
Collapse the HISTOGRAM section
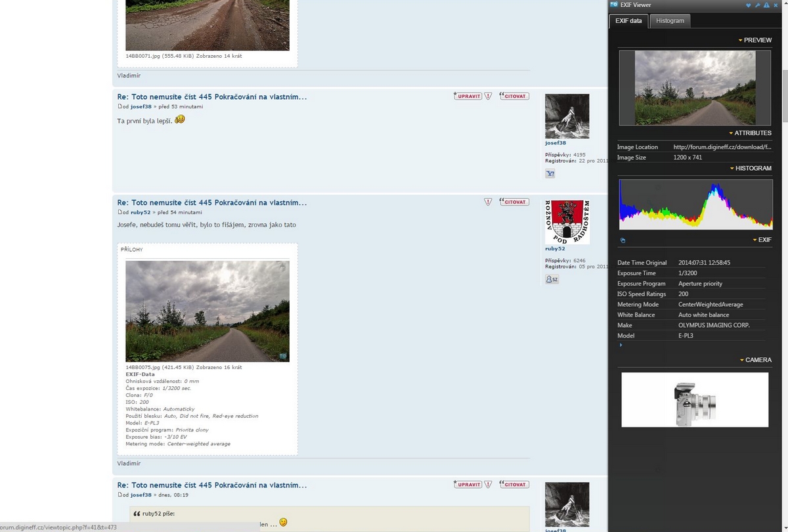[x=750, y=169]
